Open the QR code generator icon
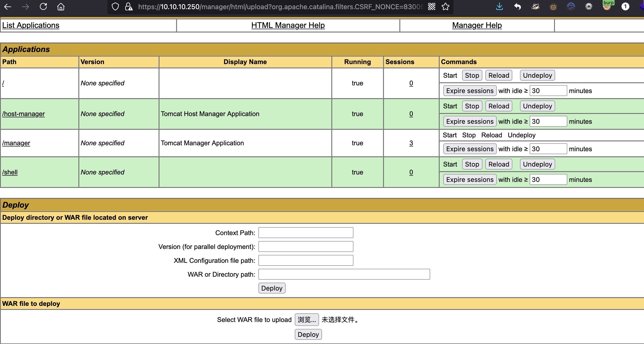 (431, 7)
